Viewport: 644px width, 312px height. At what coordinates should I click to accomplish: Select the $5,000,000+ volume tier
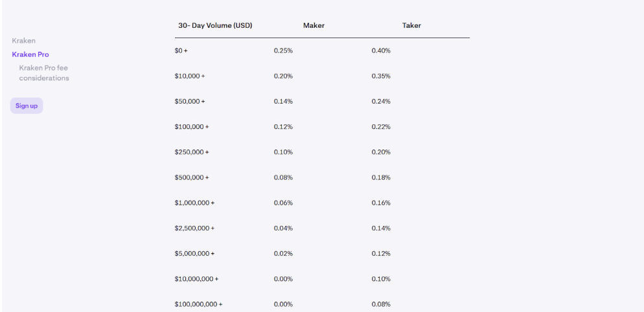(194, 253)
